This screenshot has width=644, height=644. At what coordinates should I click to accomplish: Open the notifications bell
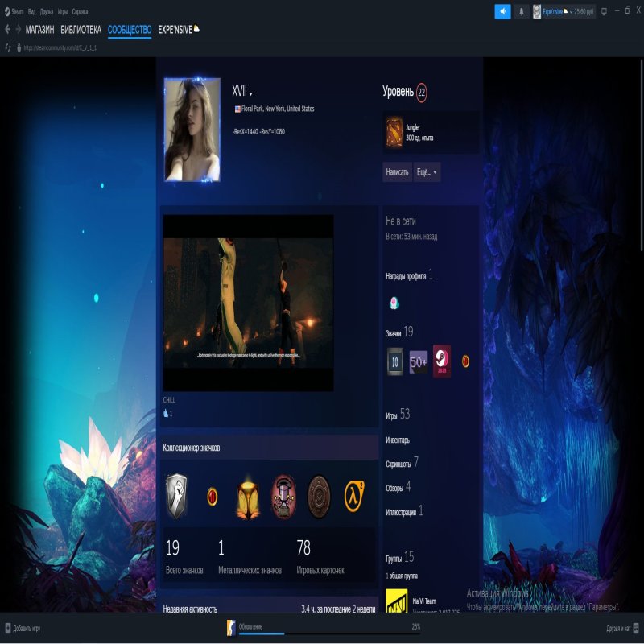point(521,12)
